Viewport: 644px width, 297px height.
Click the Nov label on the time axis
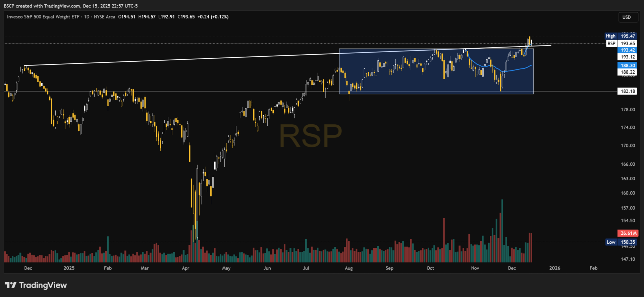[x=475, y=268]
